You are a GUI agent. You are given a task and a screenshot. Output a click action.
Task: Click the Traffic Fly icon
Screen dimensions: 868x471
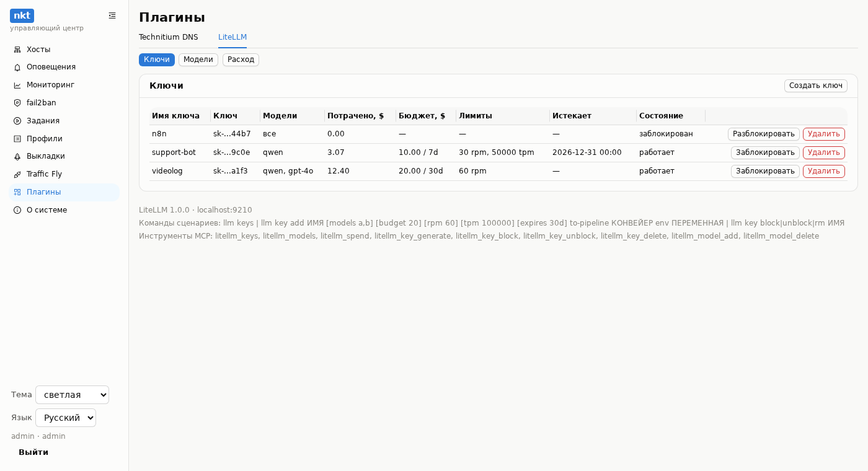click(x=17, y=174)
